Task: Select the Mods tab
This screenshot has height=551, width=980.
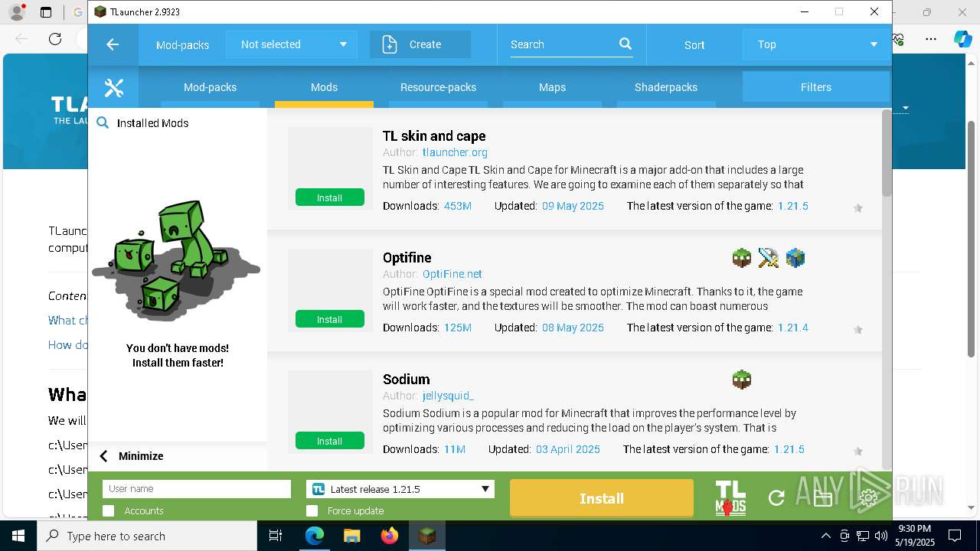Action: (324, 87)
